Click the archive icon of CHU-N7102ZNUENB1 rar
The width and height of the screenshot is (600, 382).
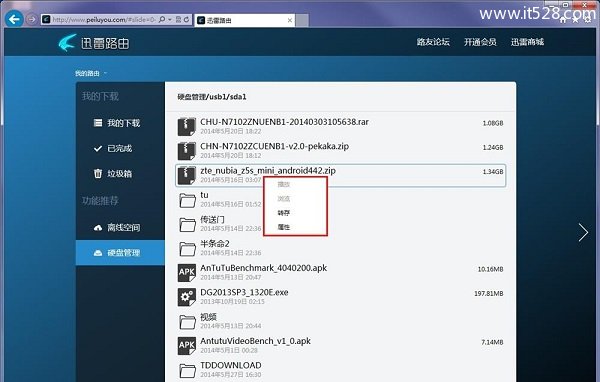click(187, 127)
